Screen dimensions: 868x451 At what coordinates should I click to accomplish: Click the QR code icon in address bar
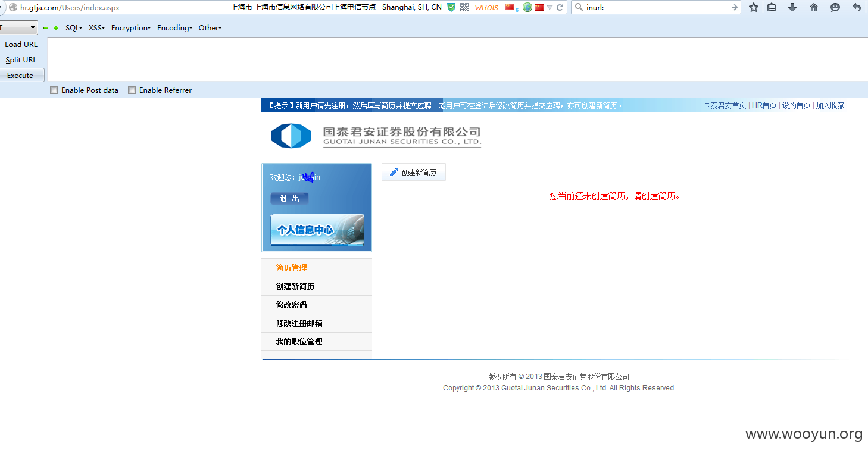point(464,7)
